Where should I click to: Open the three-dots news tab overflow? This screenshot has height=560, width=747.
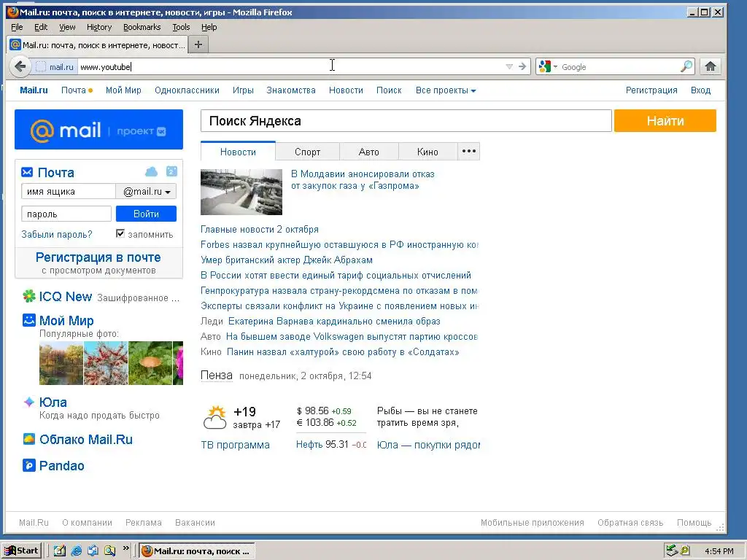pos(469,152)
